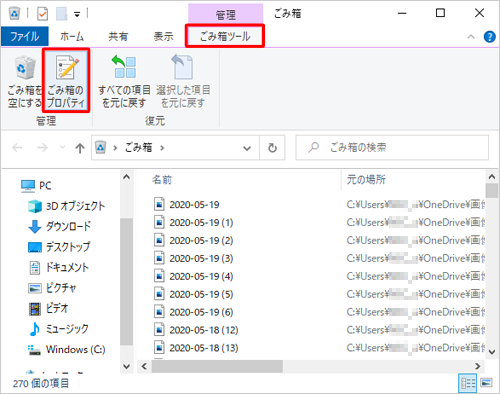Click the horizontal scrollbar right arrow

click(x=477, y=366)
